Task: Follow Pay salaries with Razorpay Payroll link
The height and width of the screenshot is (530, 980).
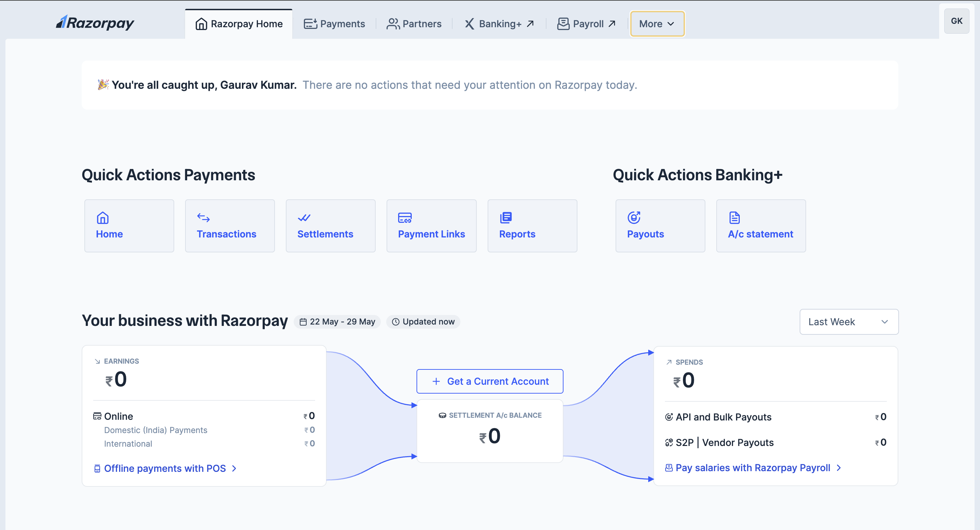Action: [753, 468]
